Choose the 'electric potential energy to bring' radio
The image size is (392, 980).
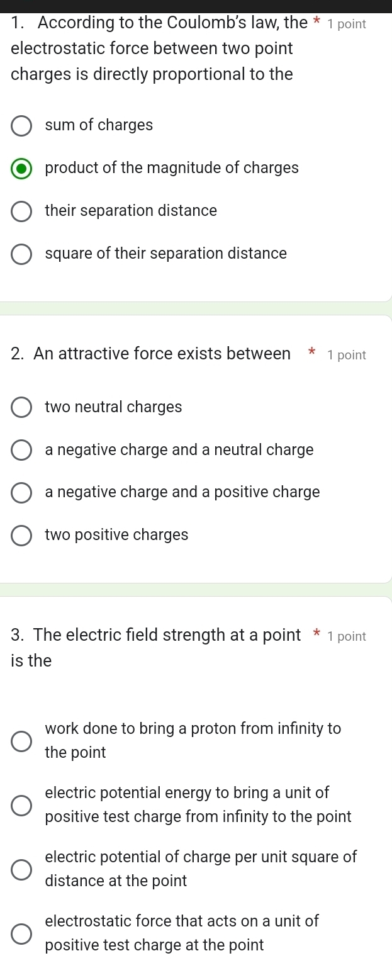click(21, 805)
